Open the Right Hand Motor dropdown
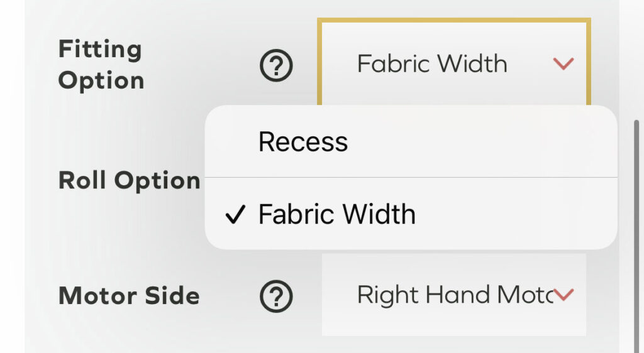The height and width of the screenshot is (353, 644). point(453,295)
